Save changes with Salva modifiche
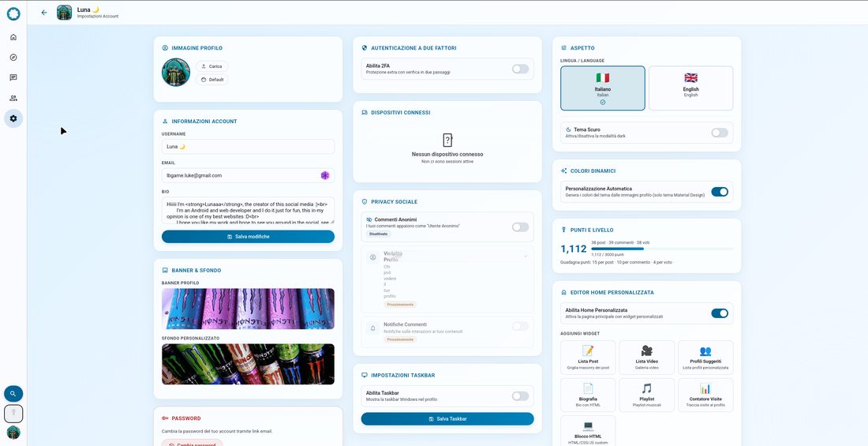Screen dimensions: 868x446 (248, 237)
